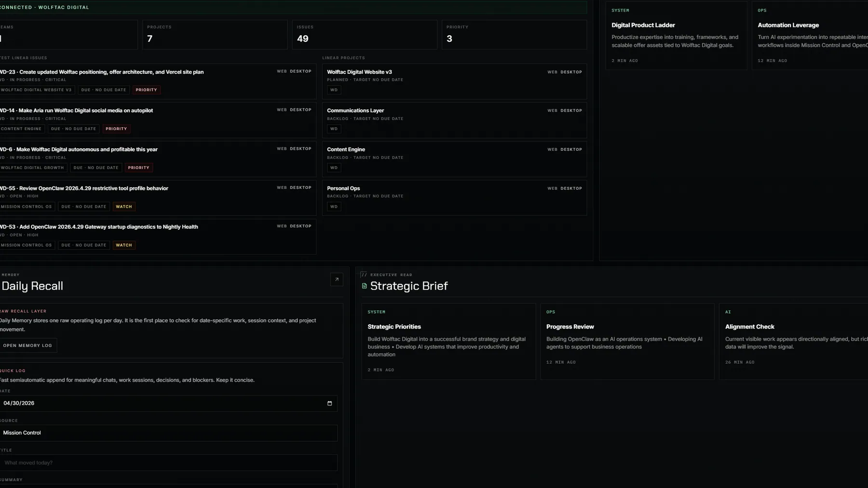Select the Issues stat card showing 49
Screen dimensions: 868x488
point(365,34)
